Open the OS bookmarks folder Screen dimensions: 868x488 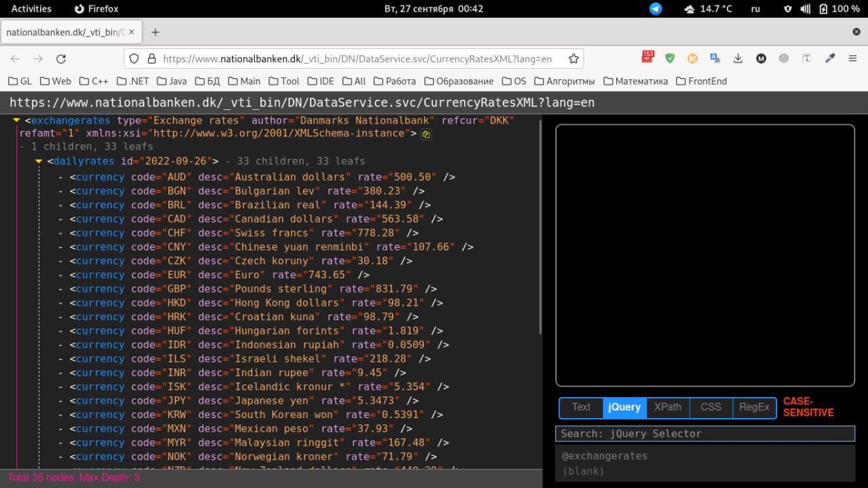coord(514,81)
